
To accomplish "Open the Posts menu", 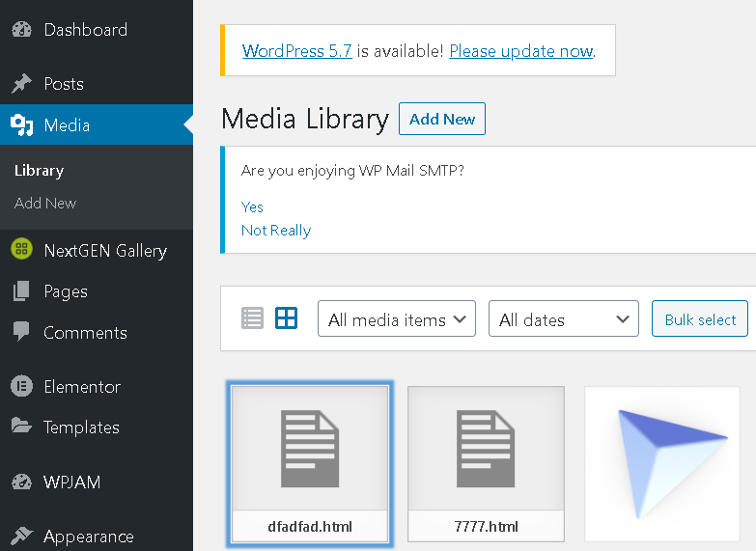I will (97, 84).
